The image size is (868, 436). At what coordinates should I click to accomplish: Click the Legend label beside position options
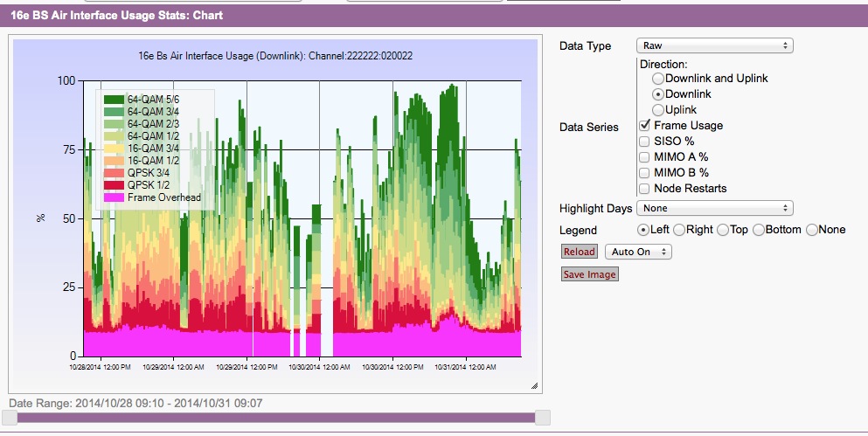tap(578, 231)
